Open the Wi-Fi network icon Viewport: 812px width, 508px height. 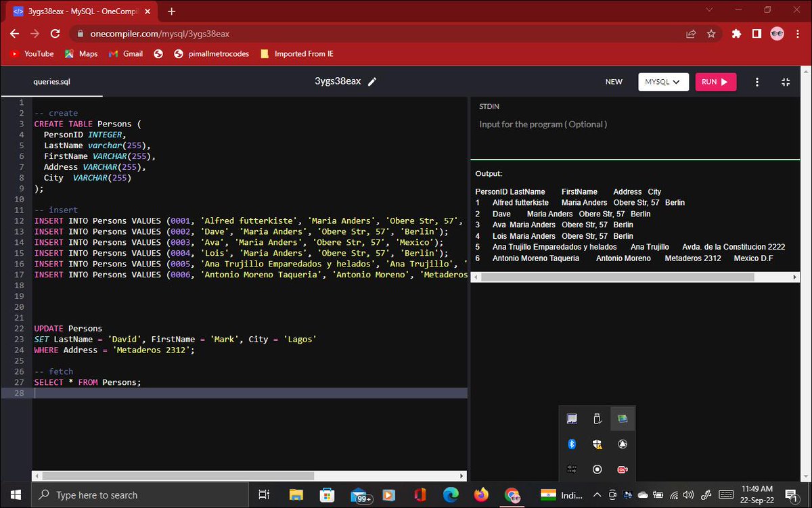[675, 495]
